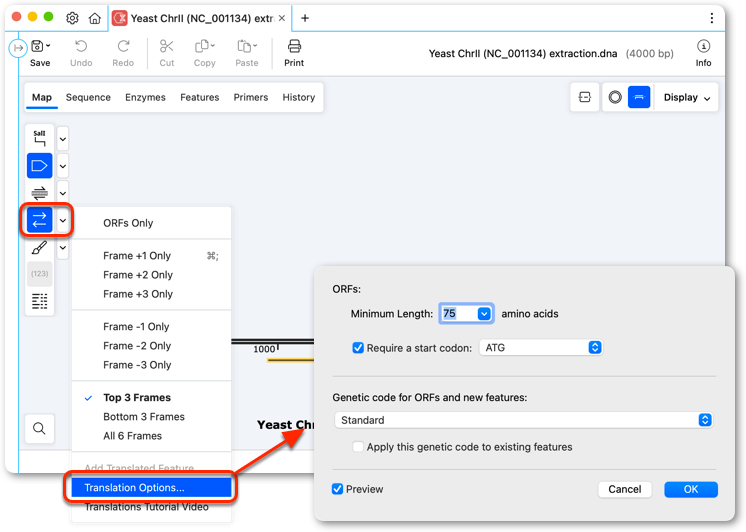This screenshot has width=746, height=532.
Task: Toggle the Preview checkbox
Action: pyautogui.click(x=337, y=489)
